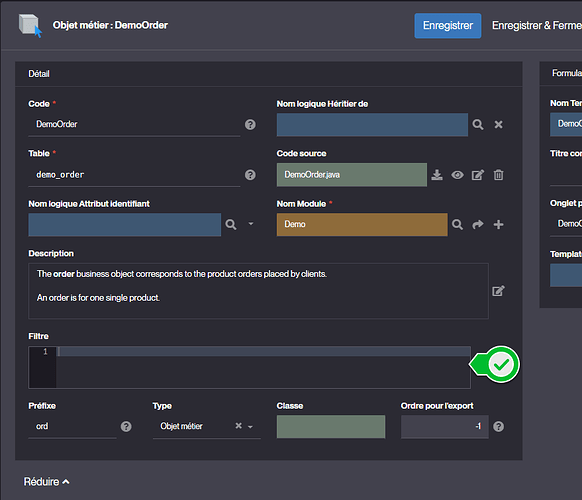
Task: Download the DemoOrder.java source file
Action: [437, 175]
